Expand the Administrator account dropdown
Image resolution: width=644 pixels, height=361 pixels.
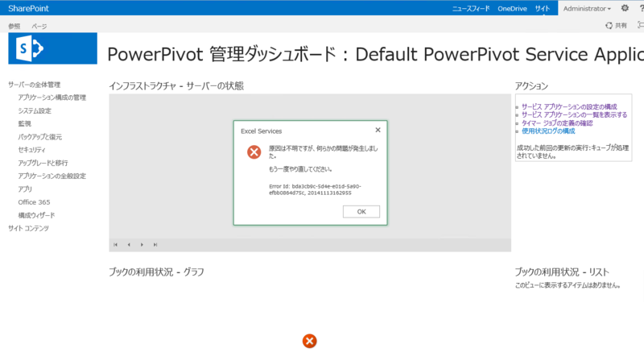(587, 9)
